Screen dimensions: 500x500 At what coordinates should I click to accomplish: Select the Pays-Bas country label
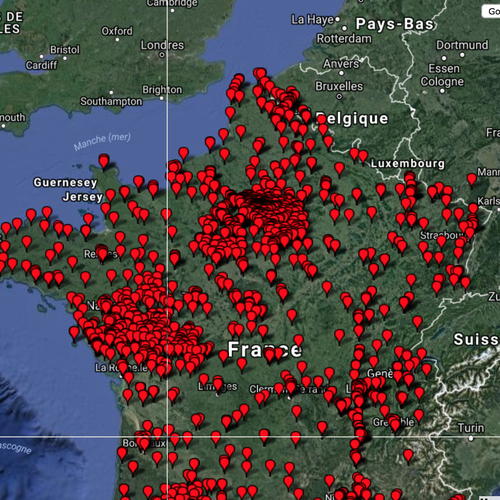click(x=395, y=24)
